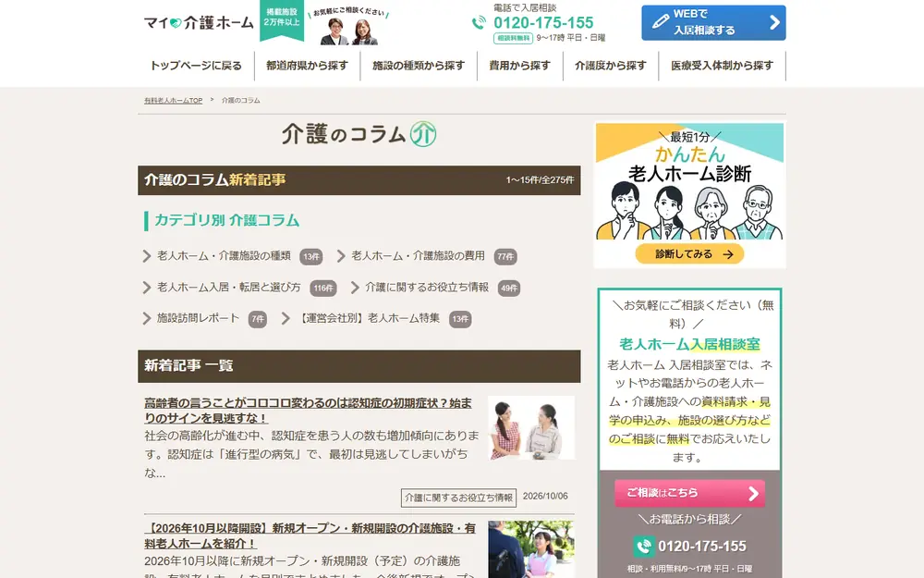Click the pencil icon on WEBで入居相談する button
Viewport: 924px width, 578px height.
(661, 22)
